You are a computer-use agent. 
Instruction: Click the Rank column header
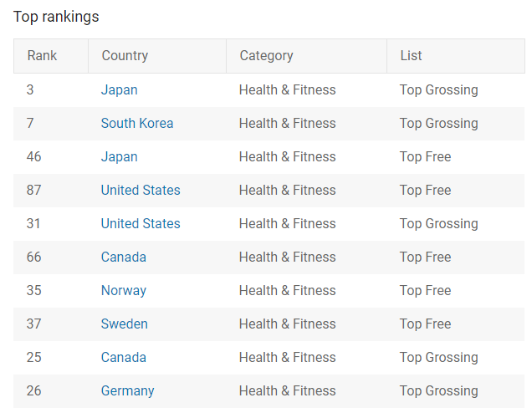42,56
